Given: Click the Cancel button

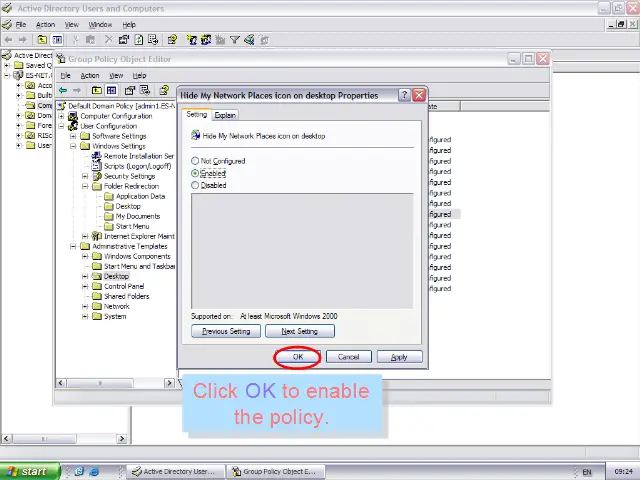Looking at the screenshot, I should click(x=349, y=357).
